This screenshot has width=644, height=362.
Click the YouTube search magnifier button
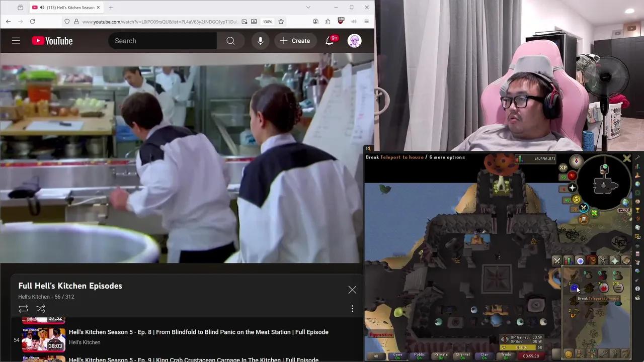(230, 41)
